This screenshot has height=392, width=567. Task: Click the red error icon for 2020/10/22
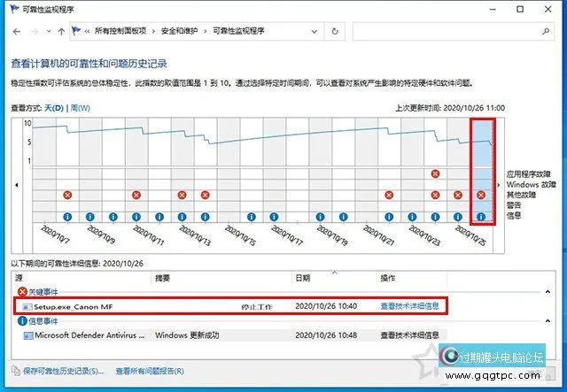[x=389, y=195]
